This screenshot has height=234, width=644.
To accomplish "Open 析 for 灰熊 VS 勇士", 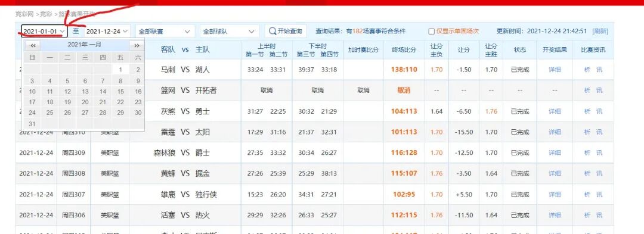I will coord(587,111).
